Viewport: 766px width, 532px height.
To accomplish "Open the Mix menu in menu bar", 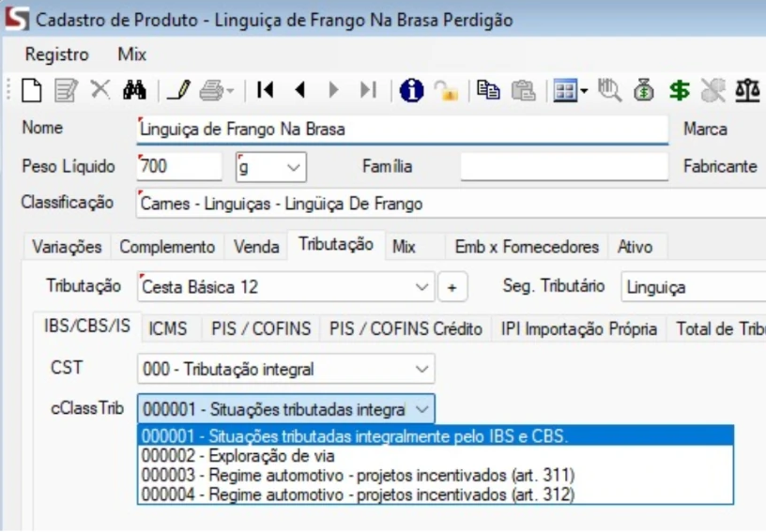I will pyautogui.click(x=132, y=54).
